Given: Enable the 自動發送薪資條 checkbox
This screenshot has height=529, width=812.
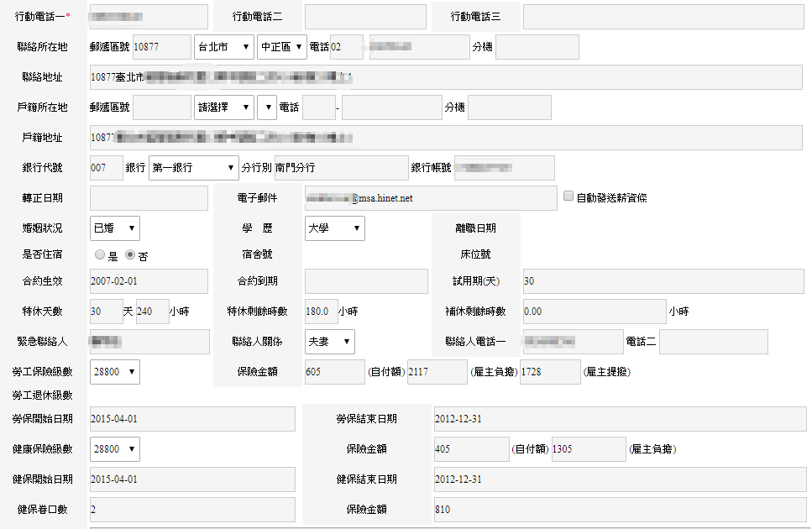Looking at the screenshot, I should (x=568, y=196).
